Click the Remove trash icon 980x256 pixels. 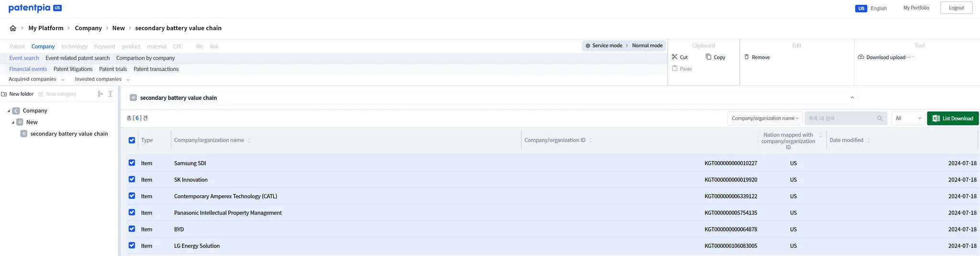[746, 57]
